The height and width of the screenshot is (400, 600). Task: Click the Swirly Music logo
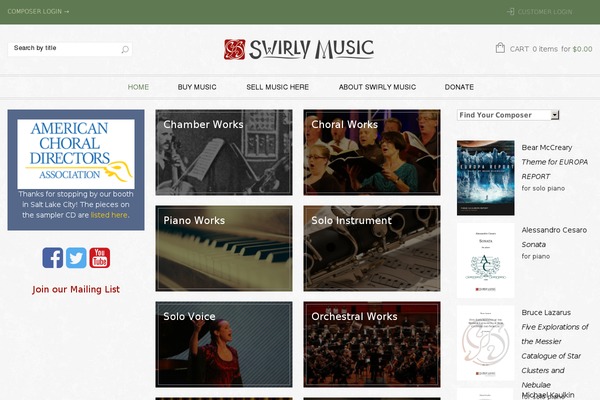click(299, 49)
